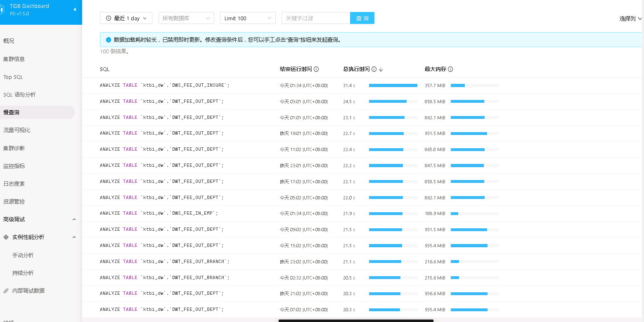Go to 集群信息 page
This screenshot has height=322, width=644.
[14, 59]
